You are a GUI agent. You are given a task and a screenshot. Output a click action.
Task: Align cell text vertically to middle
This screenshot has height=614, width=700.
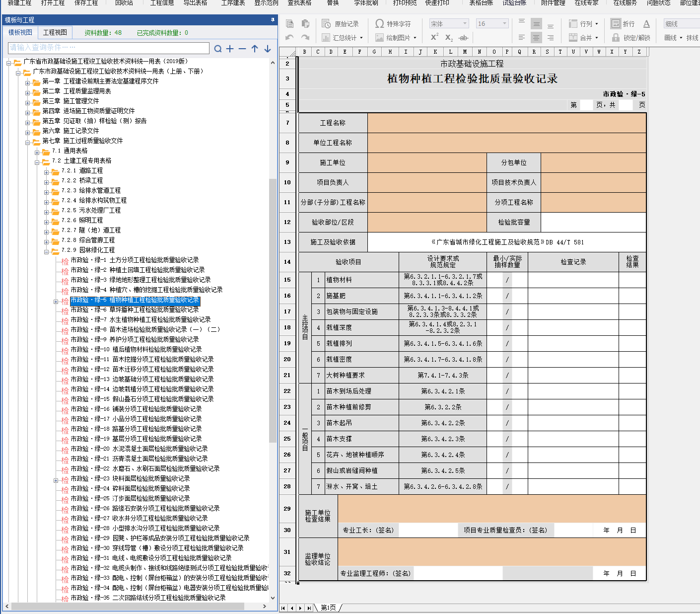536,24
